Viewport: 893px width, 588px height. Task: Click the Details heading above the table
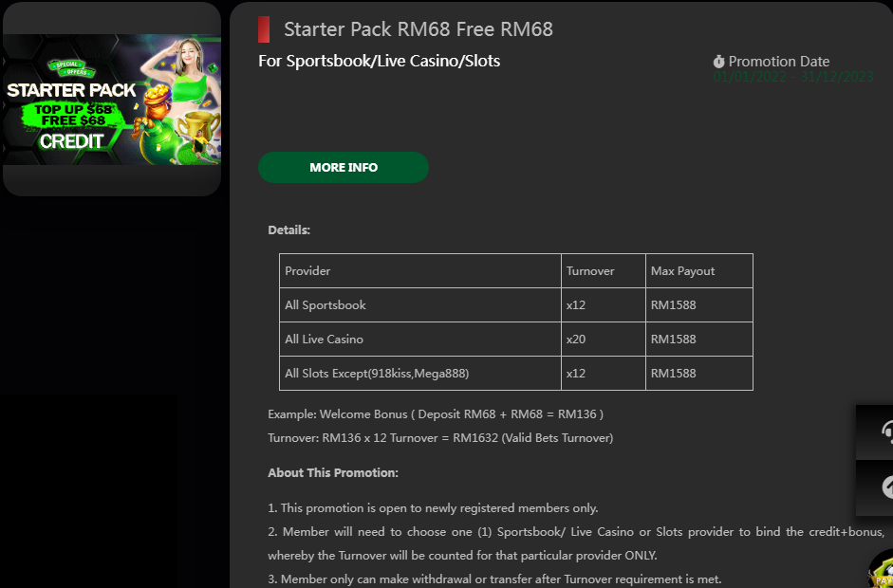[289, 230]
